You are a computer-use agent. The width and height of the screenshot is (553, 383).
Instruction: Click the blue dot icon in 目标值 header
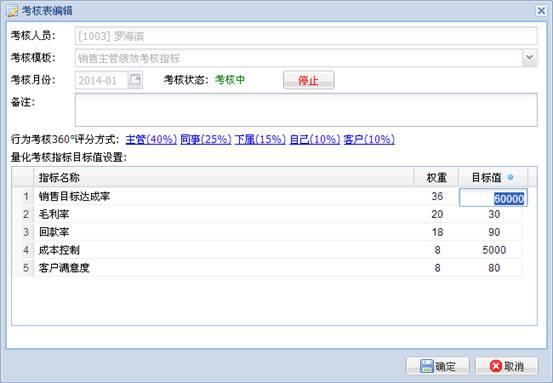point(510,177)
